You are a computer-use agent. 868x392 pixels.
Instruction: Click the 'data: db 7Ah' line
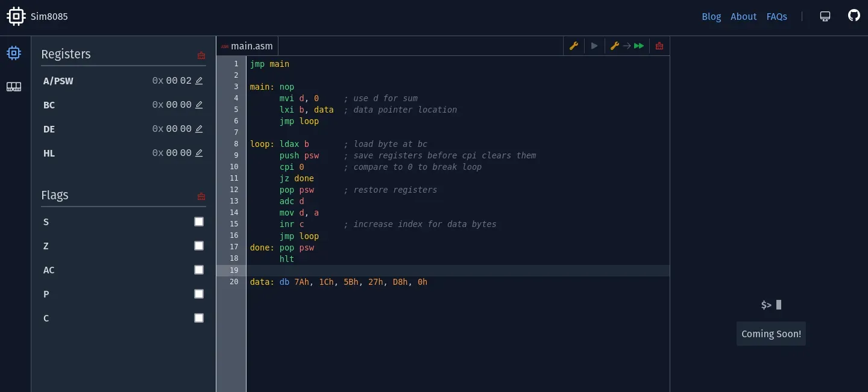tap(339, 282)
